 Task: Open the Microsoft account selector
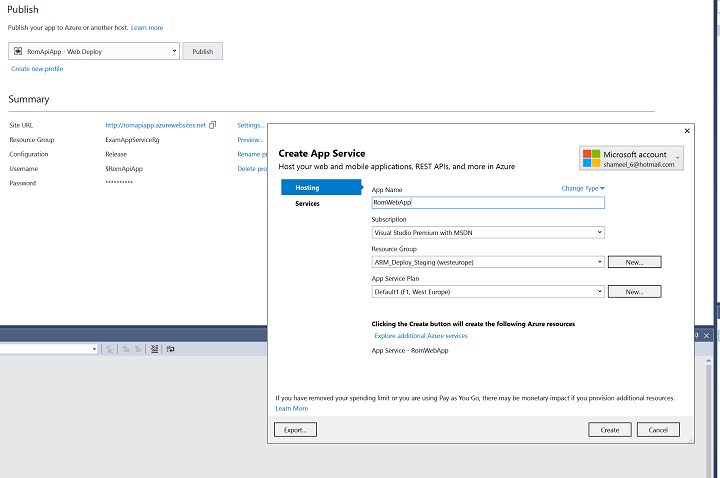pyautogui.click(x=631, y=158)
